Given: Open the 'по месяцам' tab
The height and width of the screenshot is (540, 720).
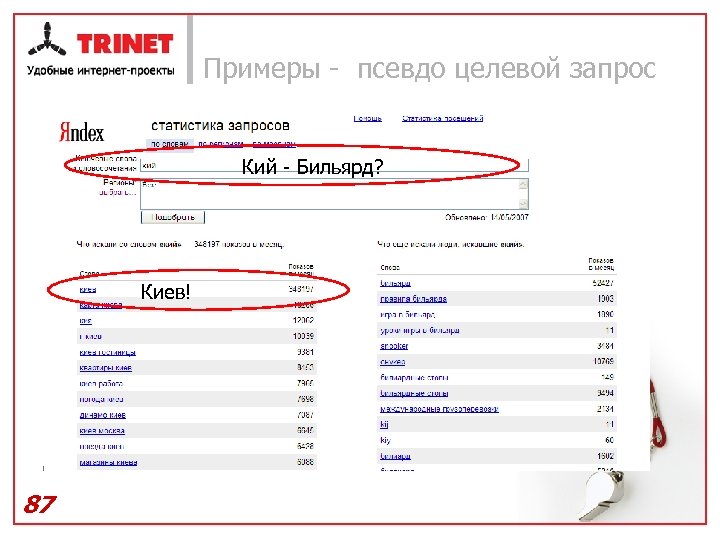Looking at the screenshot, I should point(274,144).
